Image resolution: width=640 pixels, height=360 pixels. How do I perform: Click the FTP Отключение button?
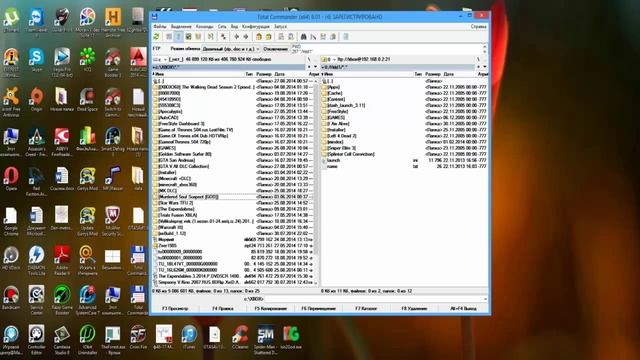click(x=276, y=49)
